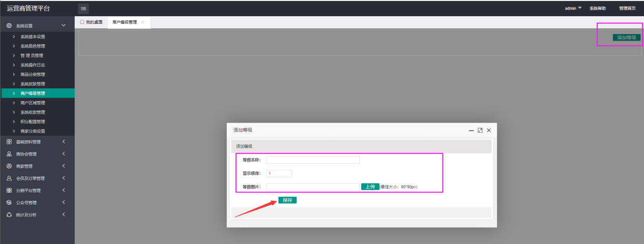The height and width of the screenshot is (244, 644).
Task: Expand the 分销平台管理 section arrow
Action: pos(64,190)
